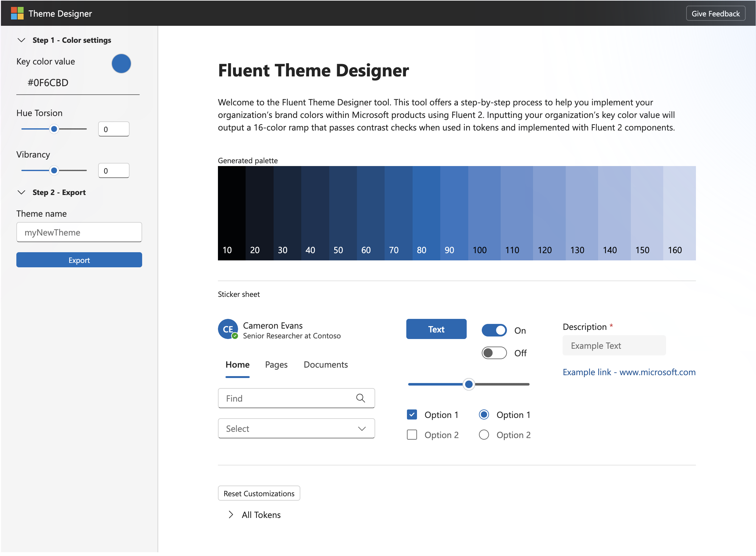Select palette swatch 40
This screenshot has width=756, height=556.
(x=315, y=213)
